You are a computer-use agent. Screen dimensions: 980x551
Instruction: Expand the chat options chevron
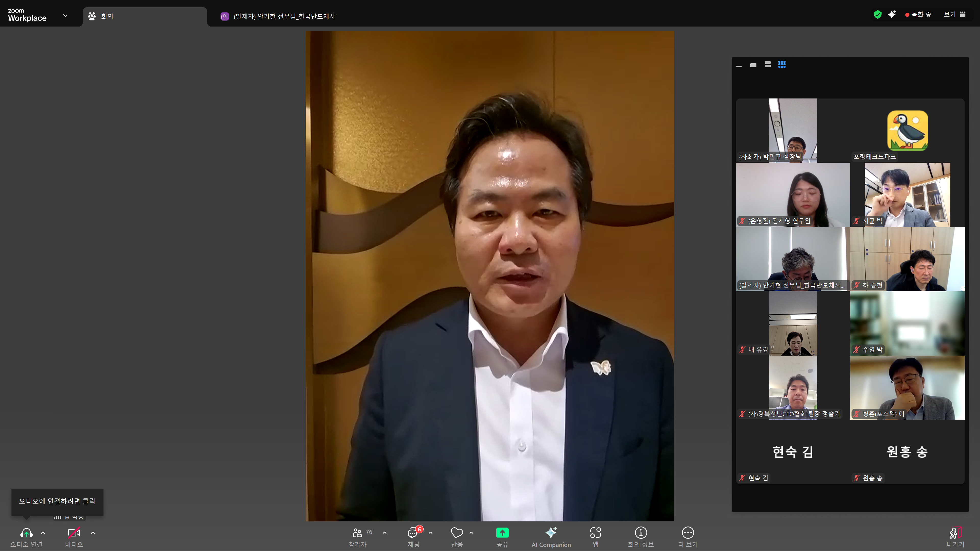[x=430, y=533]
